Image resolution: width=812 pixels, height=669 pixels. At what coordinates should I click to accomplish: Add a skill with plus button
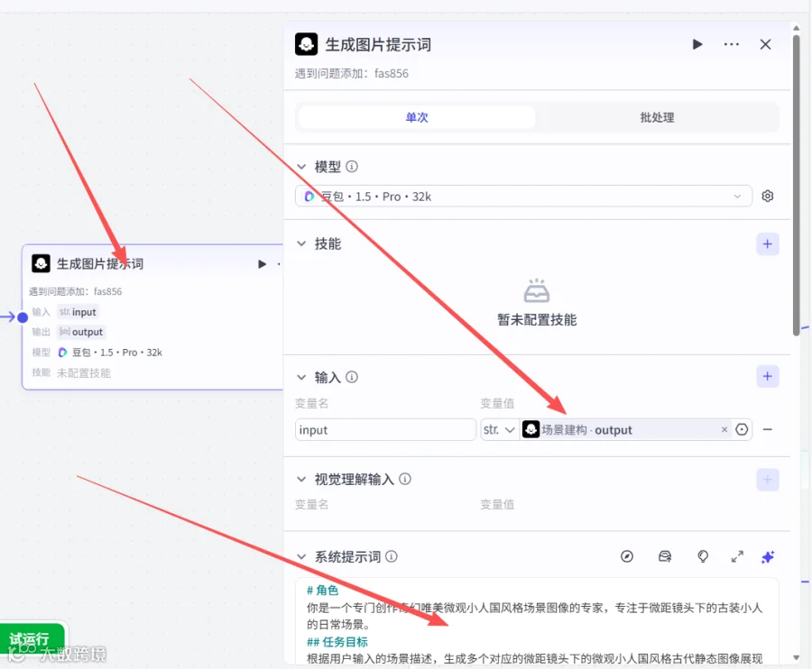tap(768, 244)
